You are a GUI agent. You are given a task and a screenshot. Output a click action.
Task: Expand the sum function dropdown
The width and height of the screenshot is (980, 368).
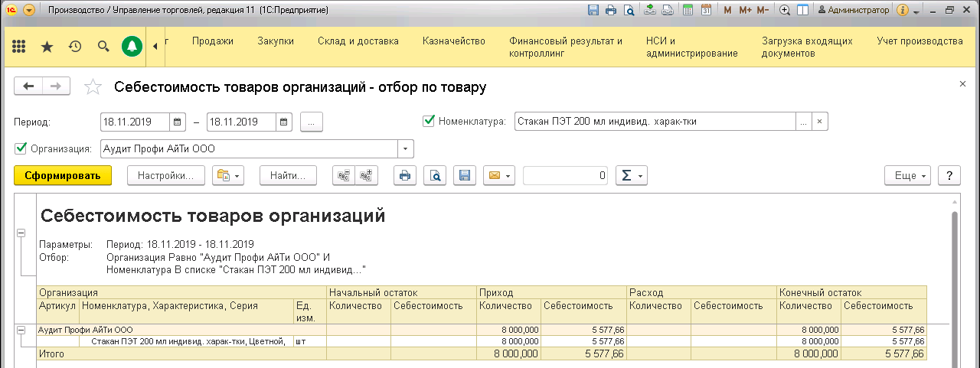[x=632, y=176]
